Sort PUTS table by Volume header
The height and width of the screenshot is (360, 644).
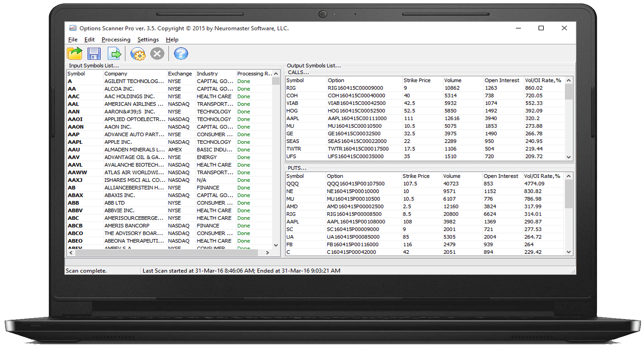click(461, 176)
